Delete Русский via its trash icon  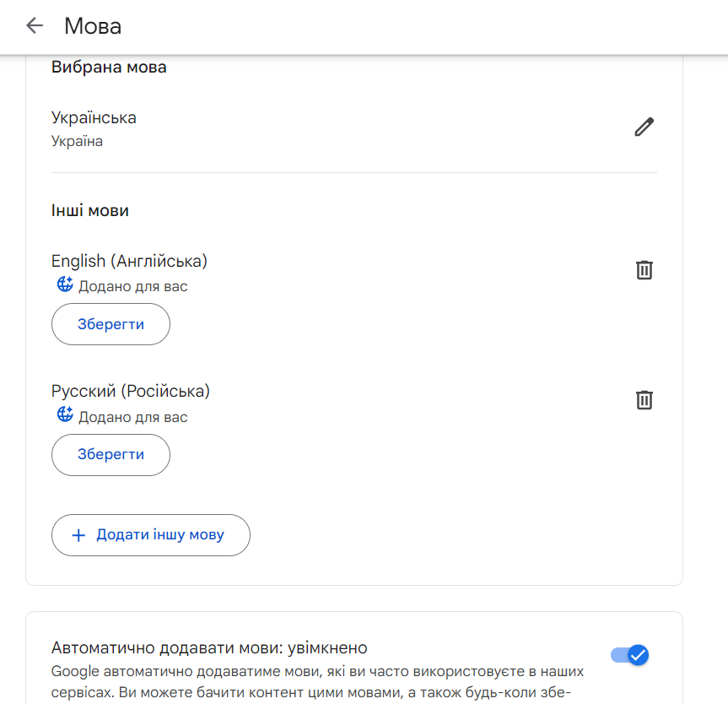644,400
